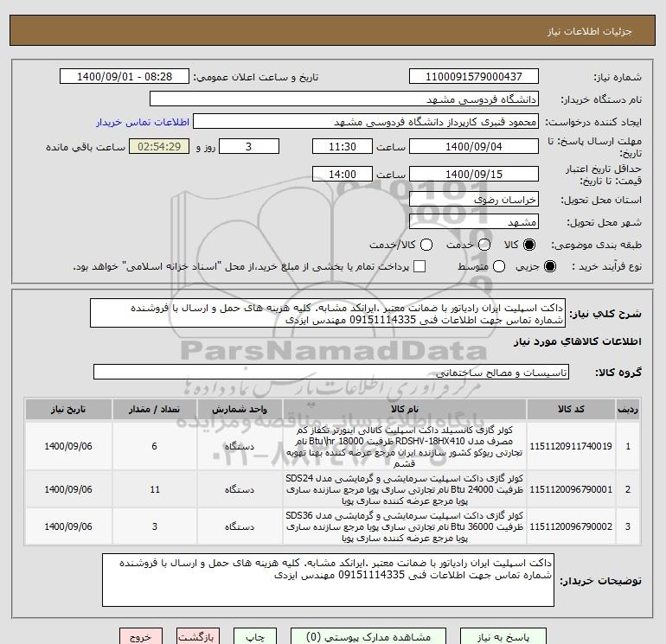Click quantity 3 in the SDS36 row
This screenshot has height=644, width=666.
155,526
